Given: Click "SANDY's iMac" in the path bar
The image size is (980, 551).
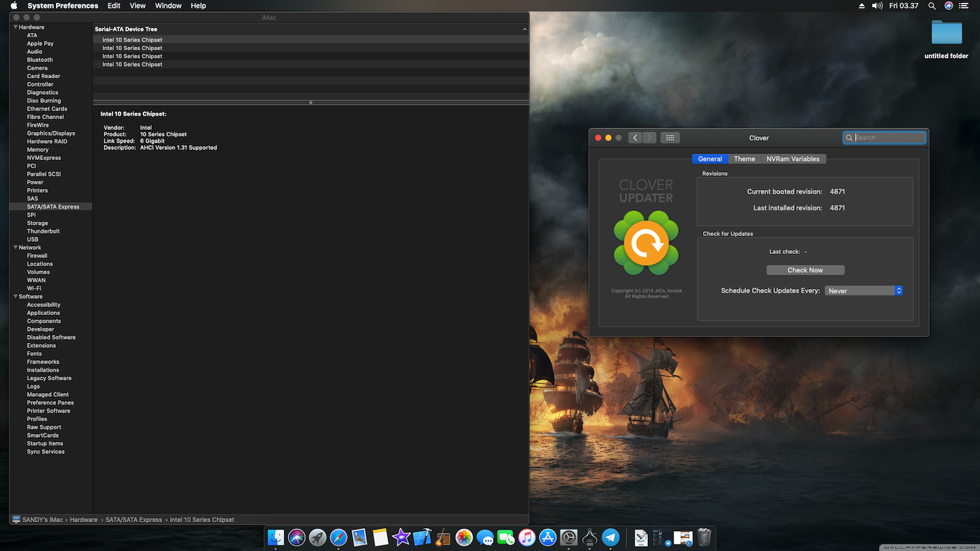Looking at the screenshot, I should (x=44, y=519).
